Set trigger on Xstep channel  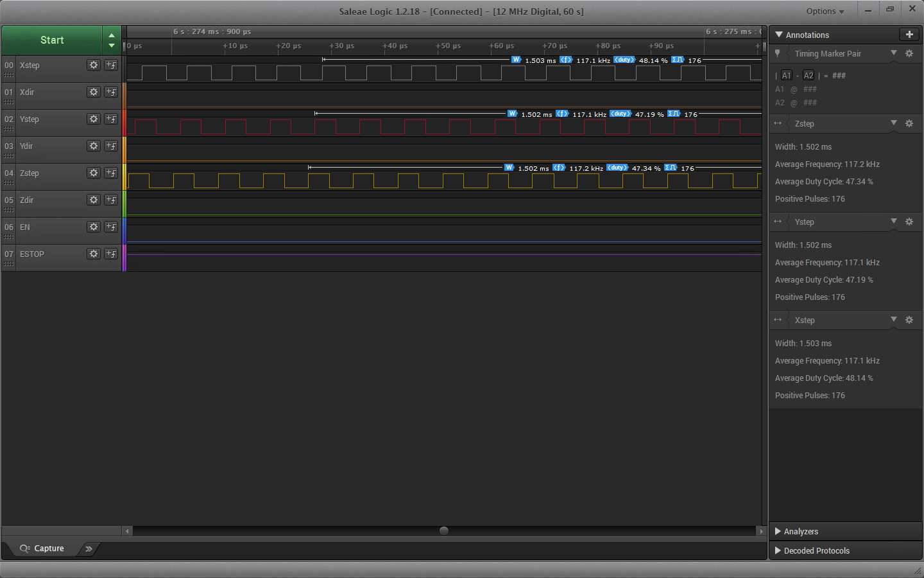pos(111,65)
